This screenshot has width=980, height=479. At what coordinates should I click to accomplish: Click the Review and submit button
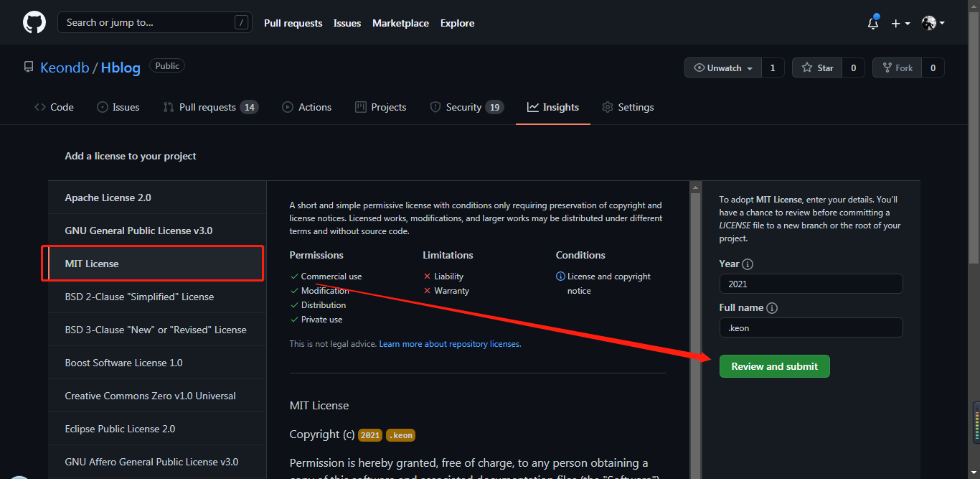[775, 366]
